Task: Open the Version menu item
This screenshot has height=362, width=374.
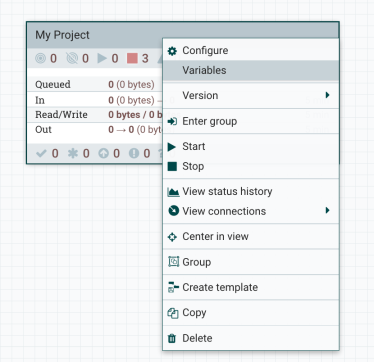Action: pos(251,95)
